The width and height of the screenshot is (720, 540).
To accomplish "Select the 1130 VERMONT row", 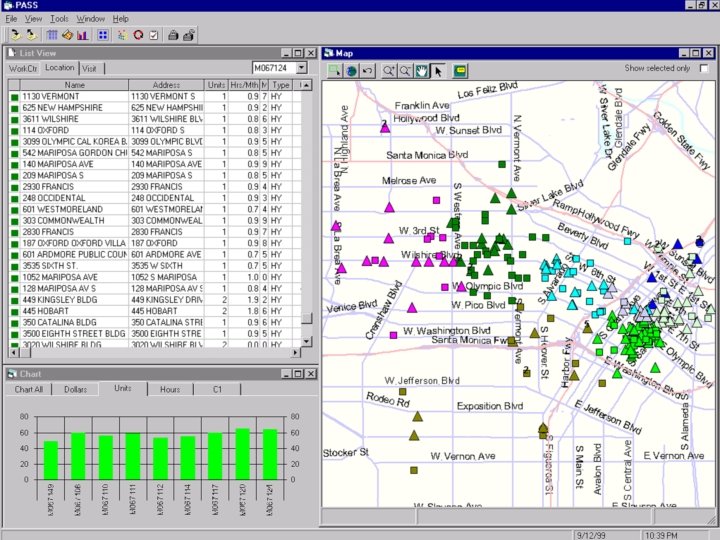I will point(155,96).
